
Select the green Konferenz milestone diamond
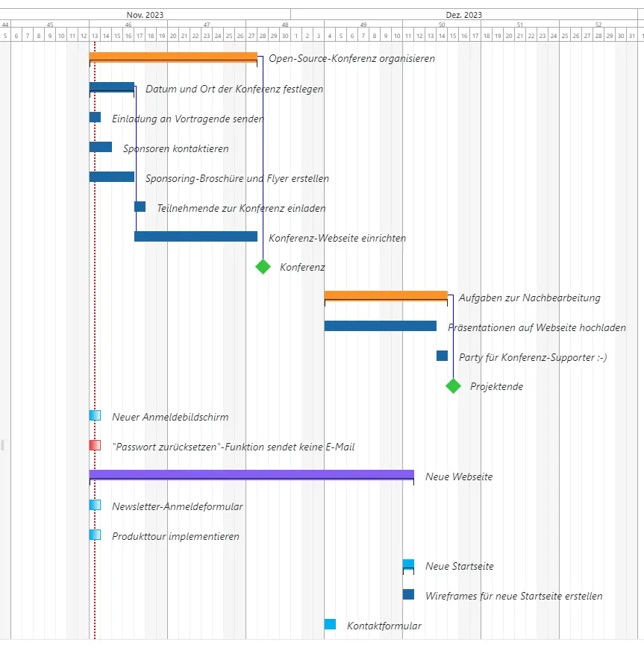tap(262, 266)
